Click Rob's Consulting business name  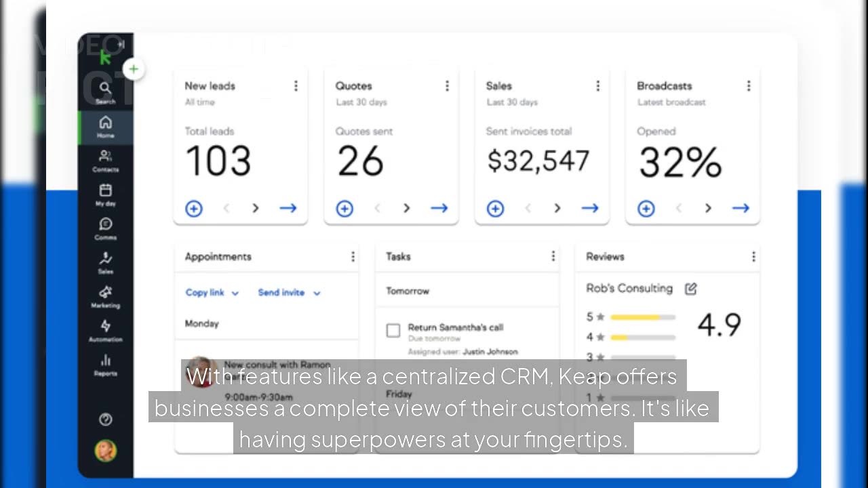(629, 289)
